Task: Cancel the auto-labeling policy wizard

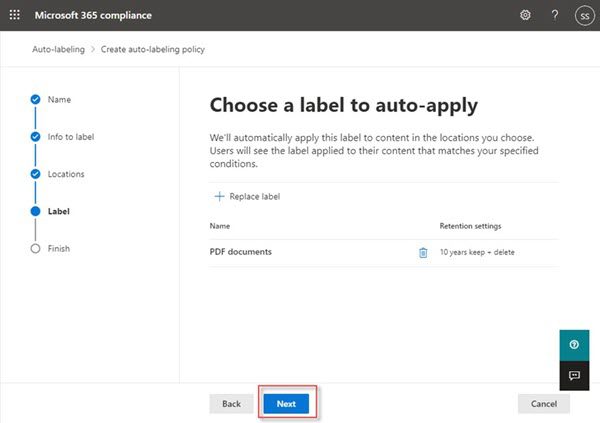Action: point(544,403)
